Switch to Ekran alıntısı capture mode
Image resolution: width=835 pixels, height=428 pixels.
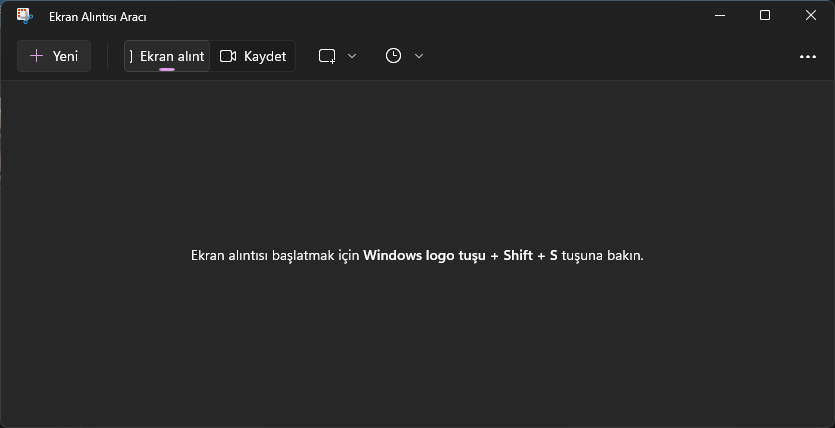point(168,56)
